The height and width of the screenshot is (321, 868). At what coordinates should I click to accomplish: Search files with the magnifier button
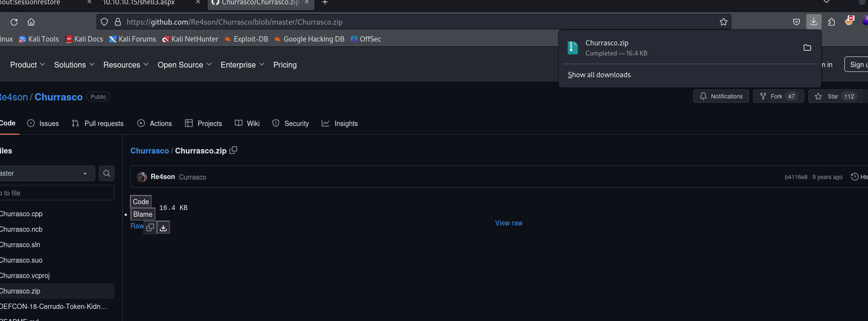(x=107, y=173)
